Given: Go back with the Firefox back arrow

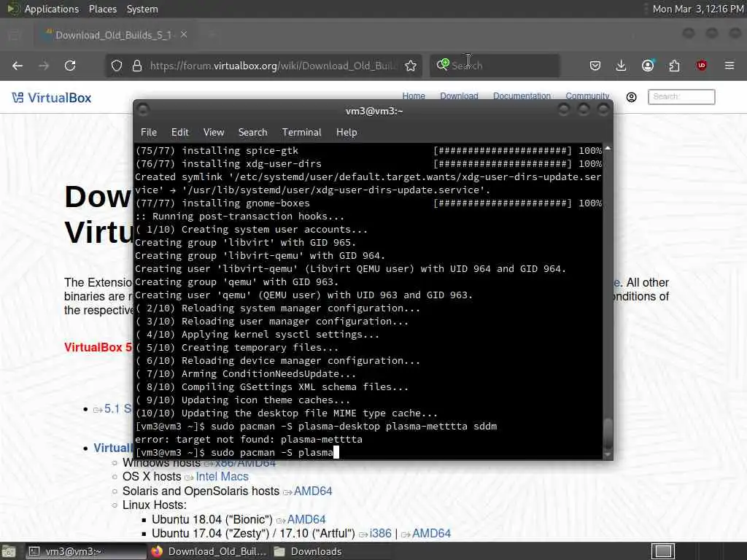Looking at the screenshot, I should coord(18,66).
